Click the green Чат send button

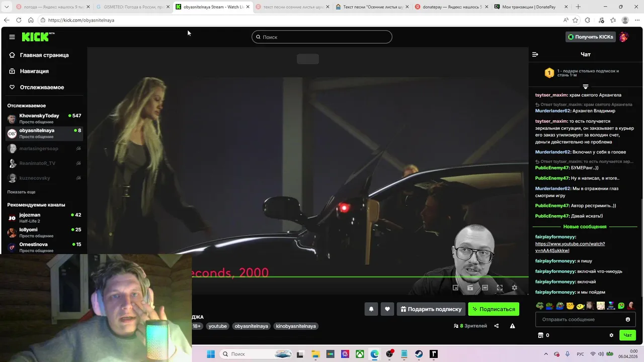(627, 335)
